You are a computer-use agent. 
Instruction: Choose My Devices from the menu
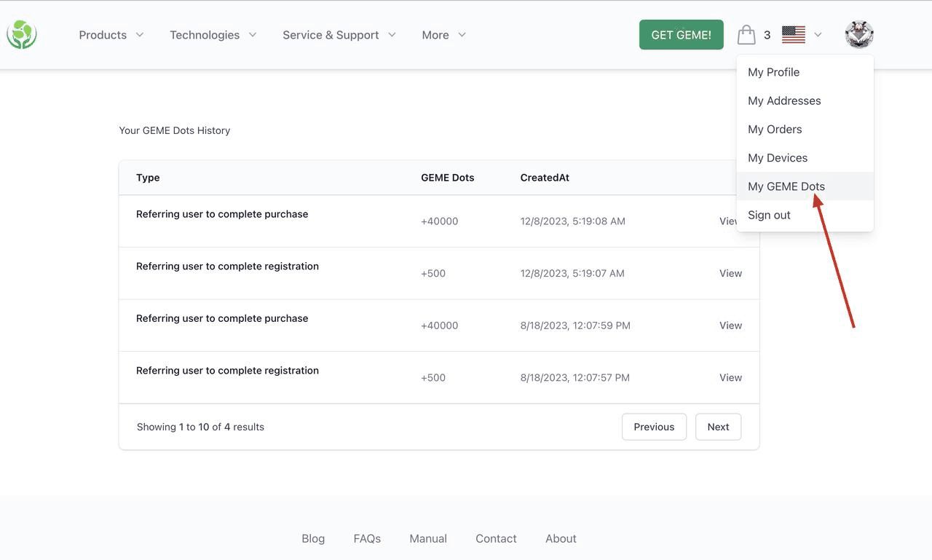pos(778,158)
